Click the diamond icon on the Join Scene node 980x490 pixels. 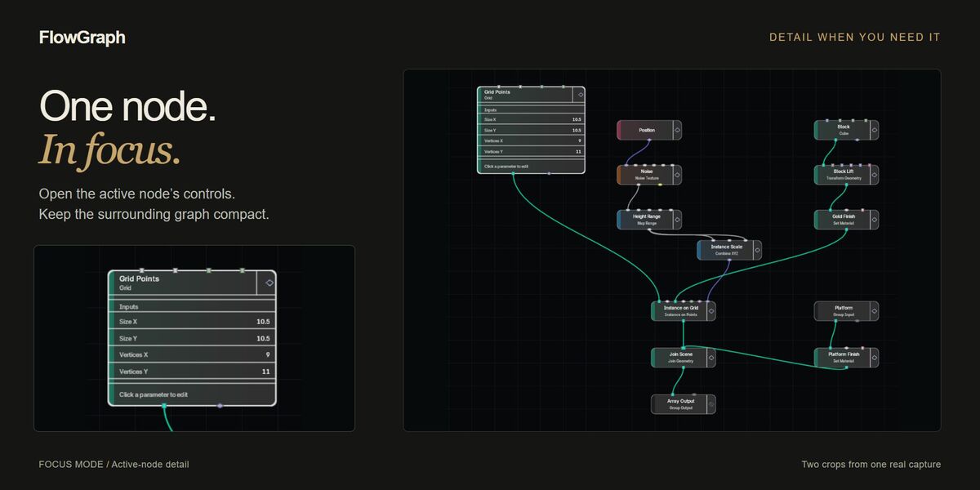[x=710, y=358]
